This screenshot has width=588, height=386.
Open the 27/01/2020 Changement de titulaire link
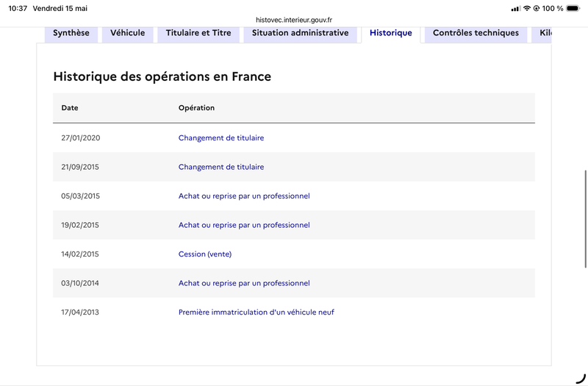click(x=221, y=138)
